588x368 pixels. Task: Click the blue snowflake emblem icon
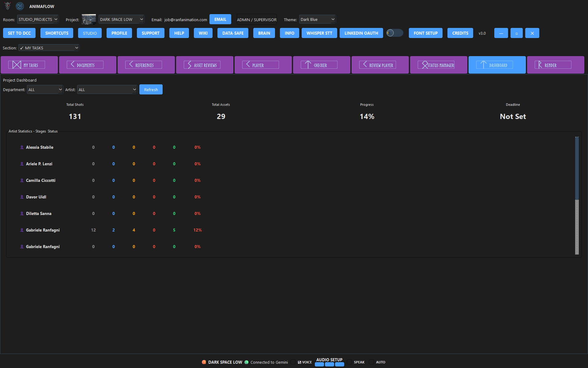click(x=20, y=6)
